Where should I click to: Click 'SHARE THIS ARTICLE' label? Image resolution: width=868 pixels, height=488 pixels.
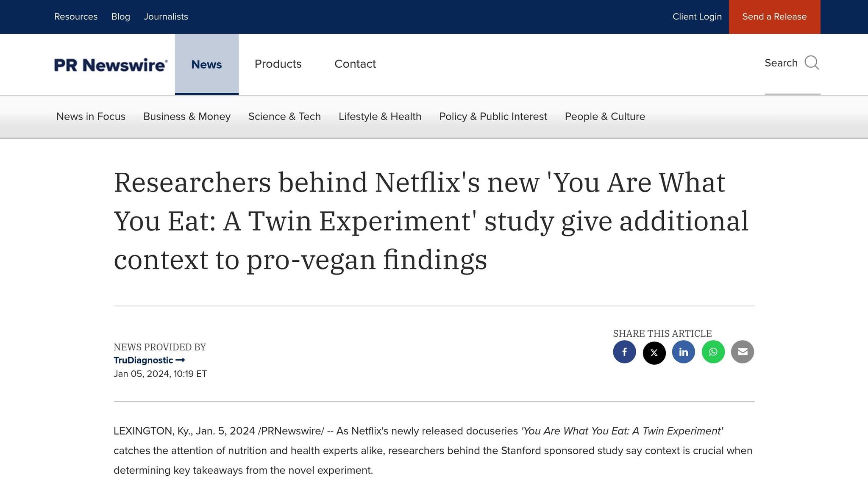click(662, 333)
